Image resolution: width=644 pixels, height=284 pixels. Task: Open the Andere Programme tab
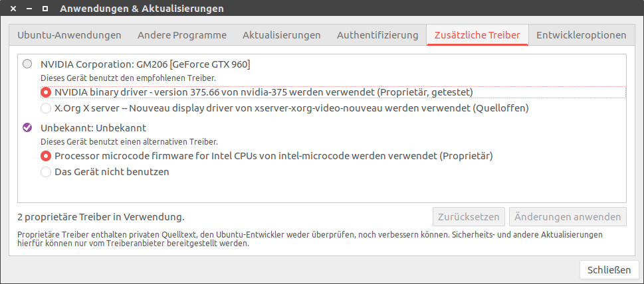click(x=181, y=35)
